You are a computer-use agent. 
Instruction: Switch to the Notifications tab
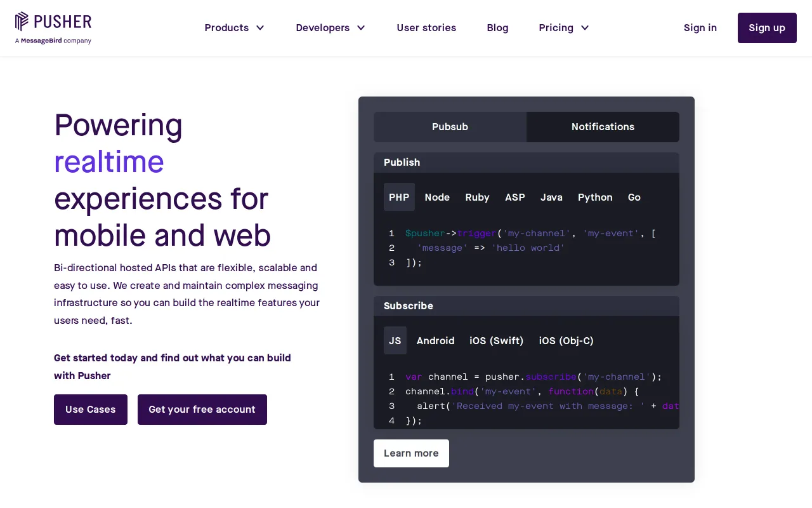pyautogui.click(x=603, y=127)
